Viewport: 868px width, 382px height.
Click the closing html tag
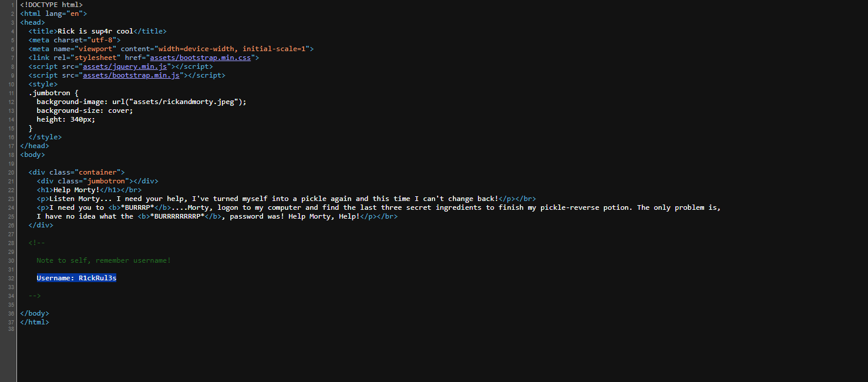click(35, 322)
